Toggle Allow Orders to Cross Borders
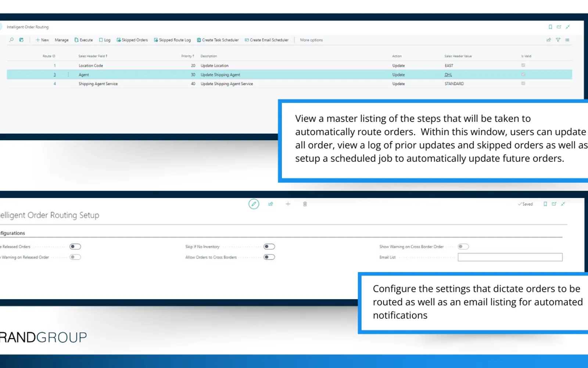 tap(269, 257)
